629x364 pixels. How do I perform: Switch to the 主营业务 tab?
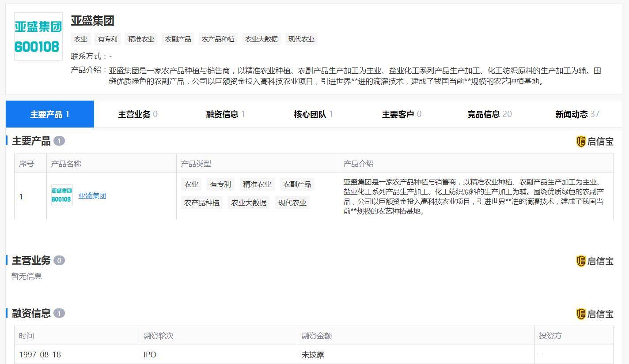click(x=138, y=114)
